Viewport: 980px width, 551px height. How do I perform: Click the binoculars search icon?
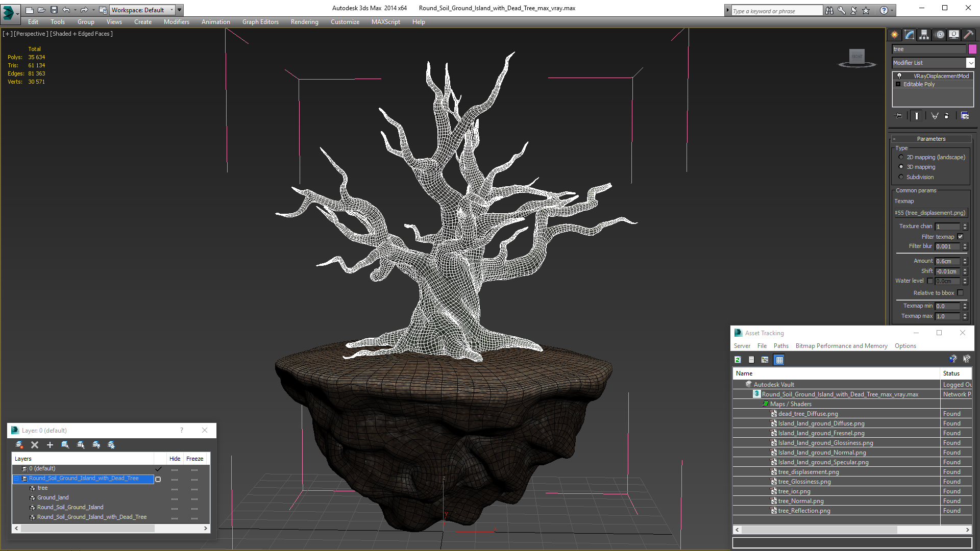pyautogui.click(x=829, y=10)
